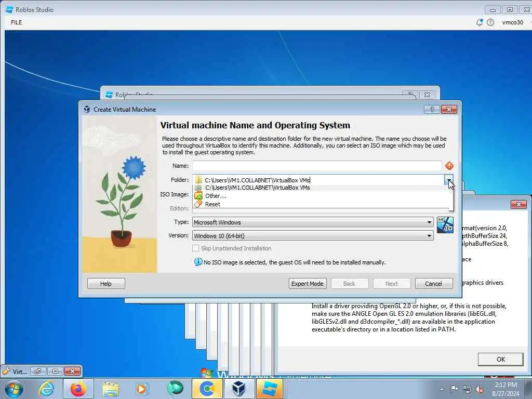Show hidden tray icons arrow

coord(442,389)
